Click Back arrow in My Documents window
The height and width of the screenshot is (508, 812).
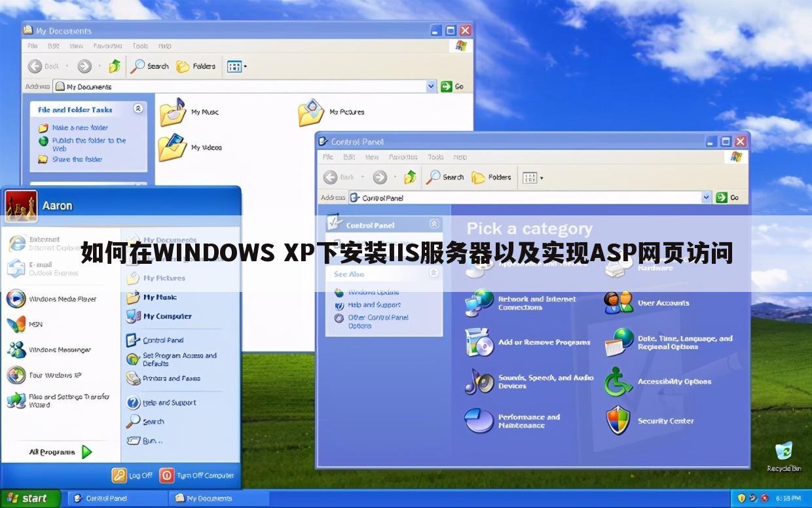tap(35, 66)
